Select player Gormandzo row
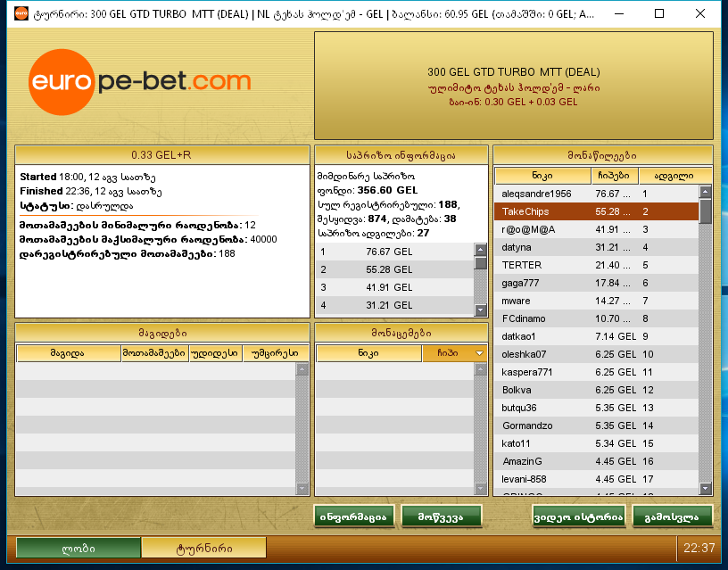 596,425
